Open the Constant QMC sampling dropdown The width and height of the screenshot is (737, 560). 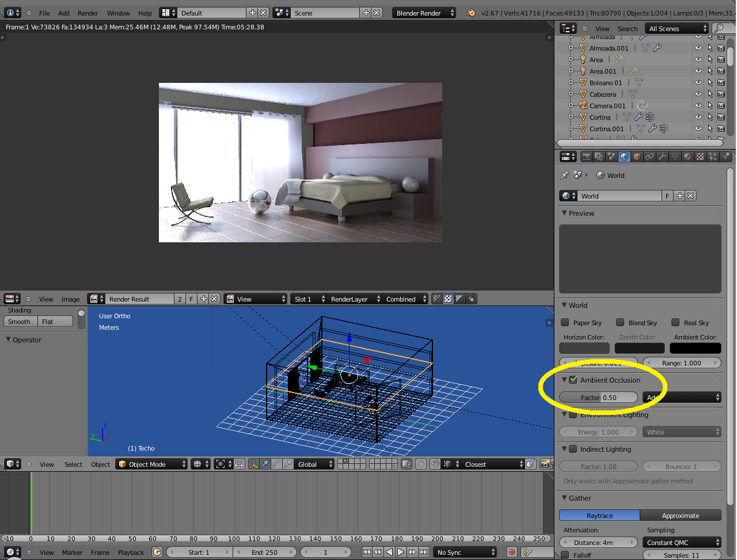click(682, 542)
